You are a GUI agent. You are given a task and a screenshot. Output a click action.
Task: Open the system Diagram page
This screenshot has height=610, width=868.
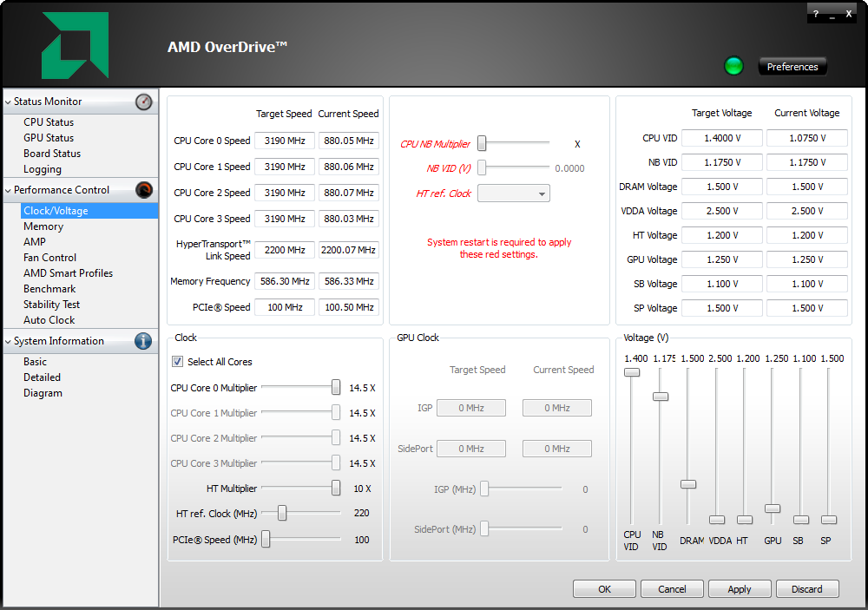43,393
